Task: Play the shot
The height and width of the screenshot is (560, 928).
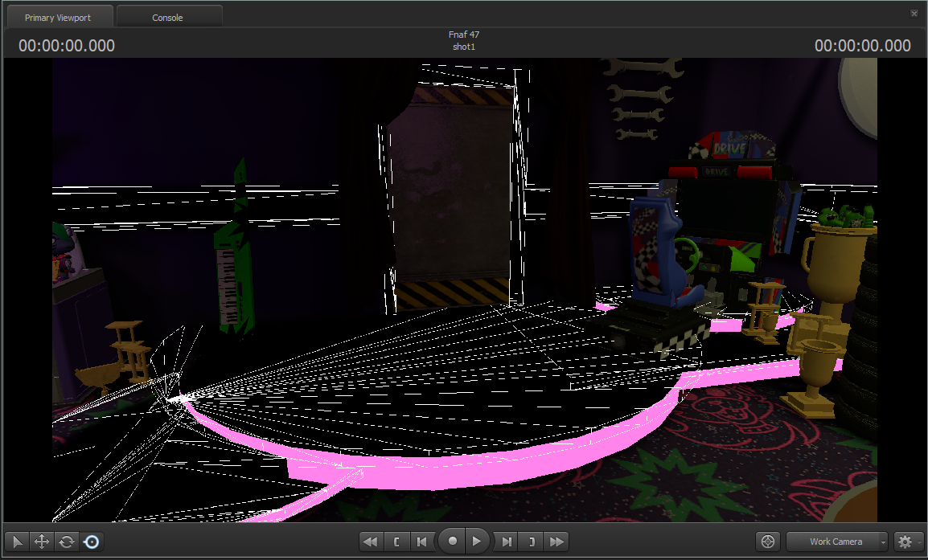Action: click(x=477, y=541)
